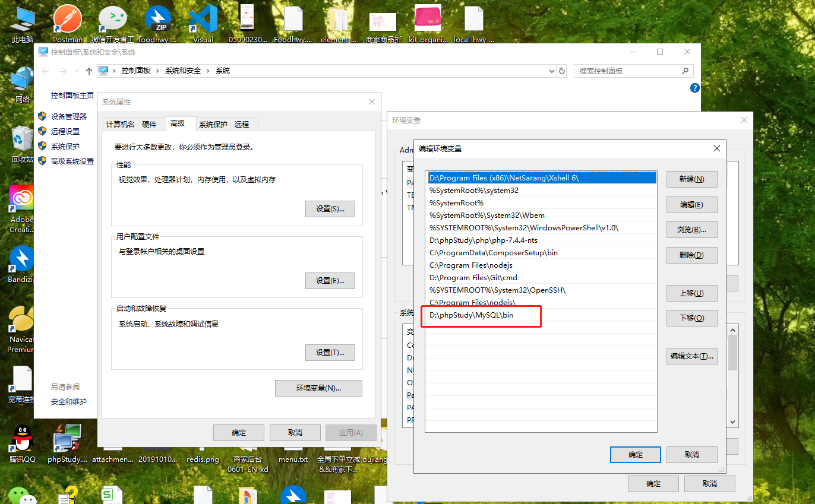Open 远程设置 sidebar link
The height and width of the screenshot is (504, 815).
[x=65, y=131]
